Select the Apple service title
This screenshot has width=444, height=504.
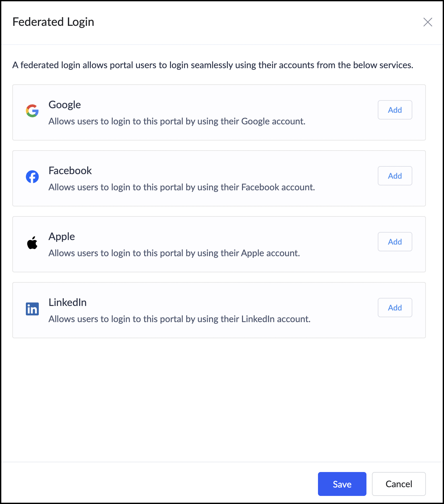pos(62,236)
